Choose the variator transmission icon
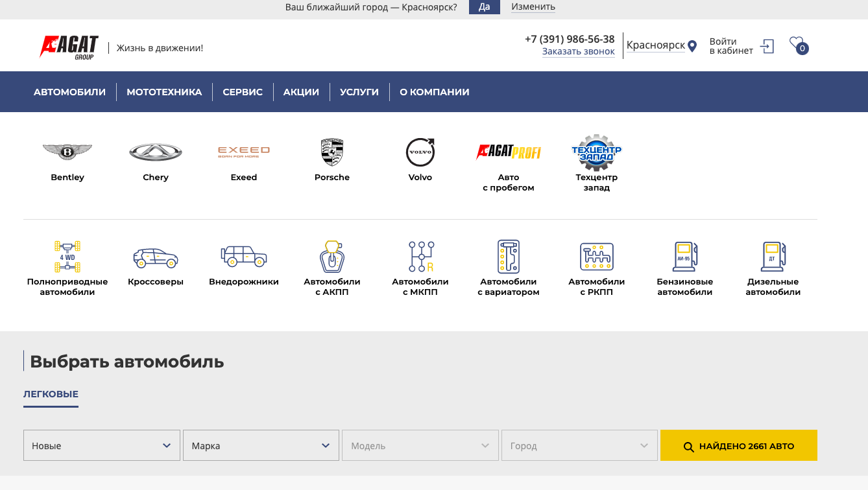Screen dimensions: 868x490 click(509, 257)
